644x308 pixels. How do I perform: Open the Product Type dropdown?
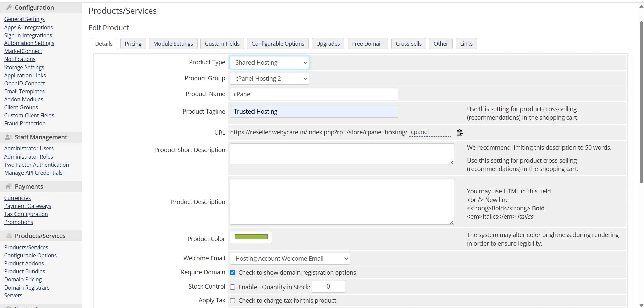269,62
